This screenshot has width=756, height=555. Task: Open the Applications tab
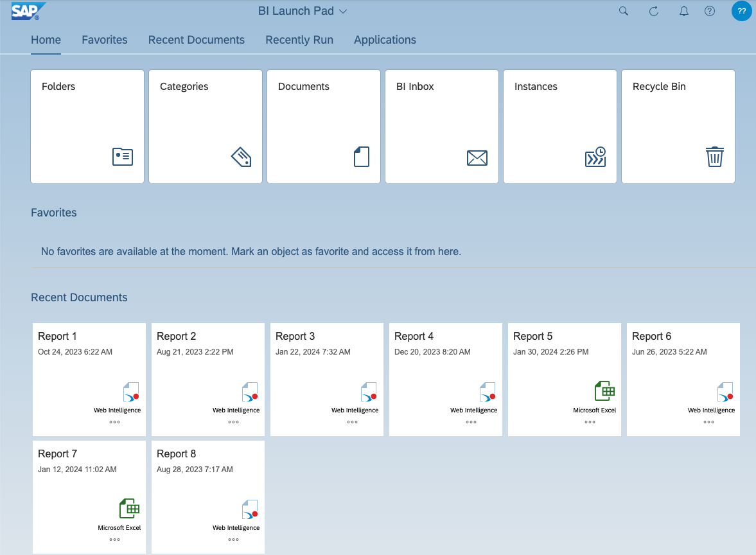pyautogui.click(x=385, y=40)
